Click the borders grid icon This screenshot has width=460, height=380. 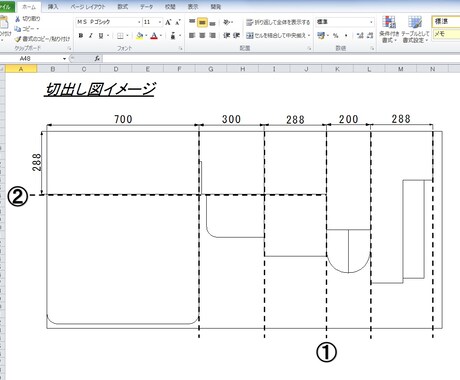click(x=120, y=36)
